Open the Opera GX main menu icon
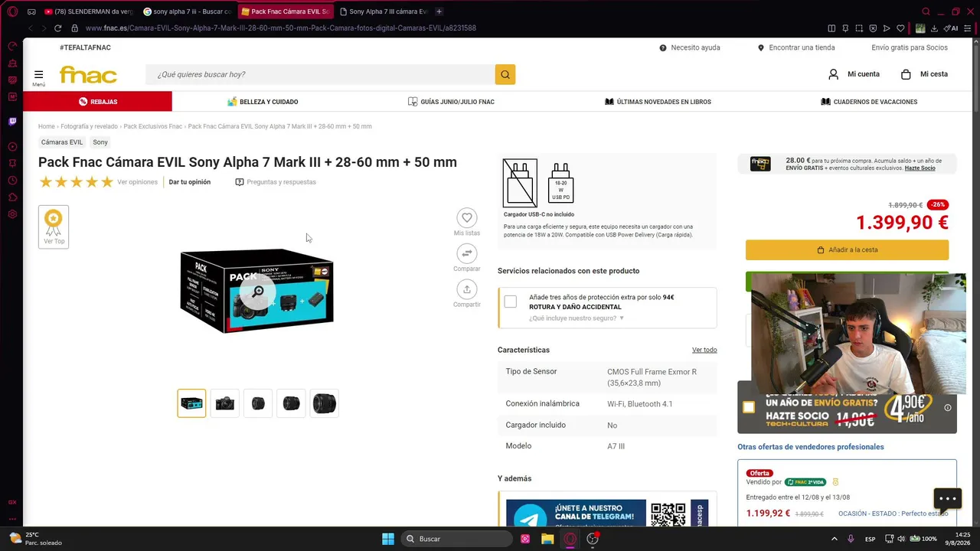980x551 pixels. [x=12, y=11]
